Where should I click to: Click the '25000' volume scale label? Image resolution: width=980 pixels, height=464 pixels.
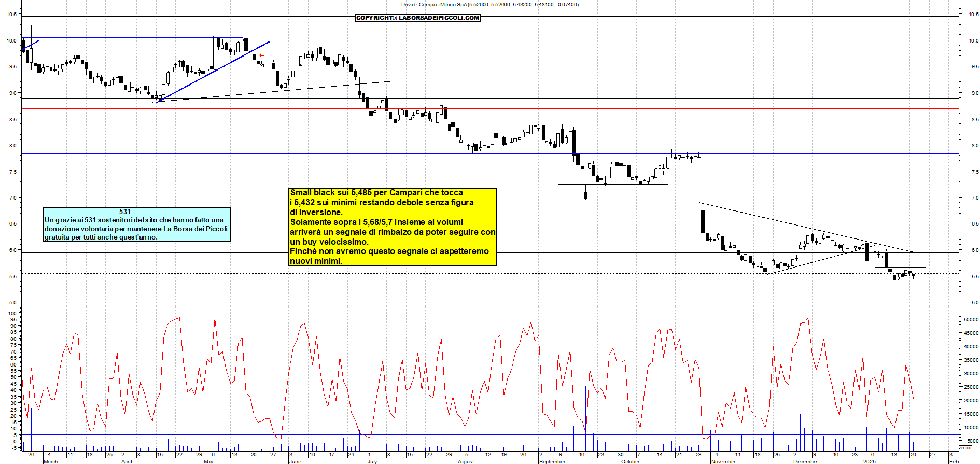point(971,387)
